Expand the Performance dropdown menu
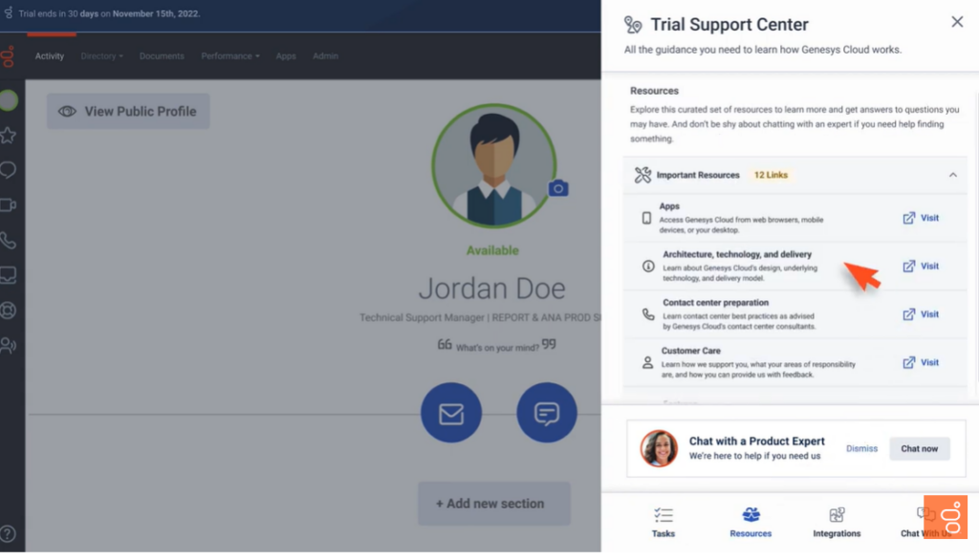Image resolution: width=979 pixels, height=560 pixels. (x=229, y=56)
